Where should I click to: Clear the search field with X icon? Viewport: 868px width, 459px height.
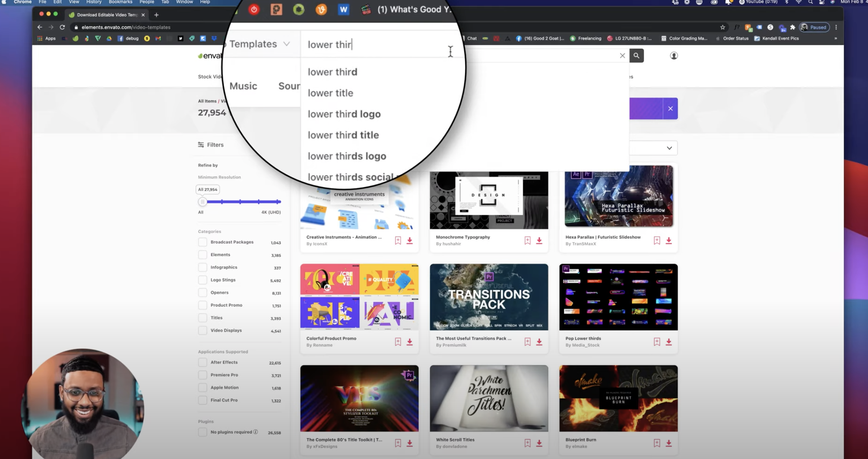[x=622, y=55]
